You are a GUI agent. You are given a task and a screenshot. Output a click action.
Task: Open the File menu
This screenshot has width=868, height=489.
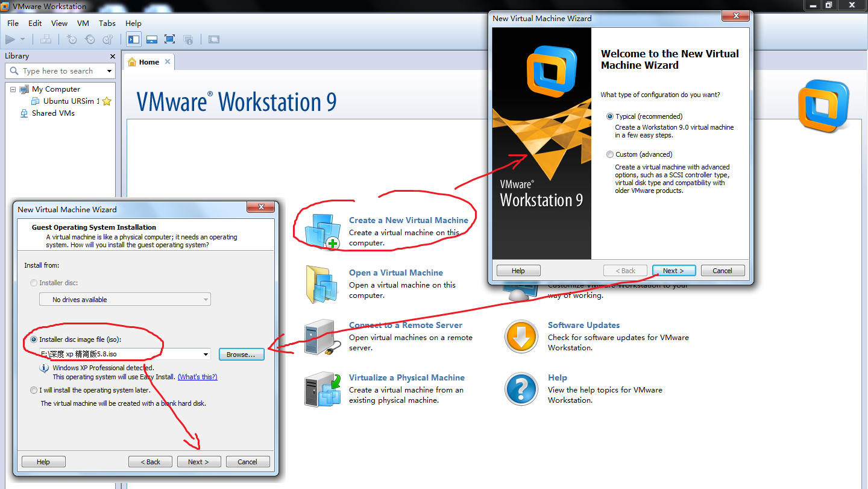(x=13, y=23)
